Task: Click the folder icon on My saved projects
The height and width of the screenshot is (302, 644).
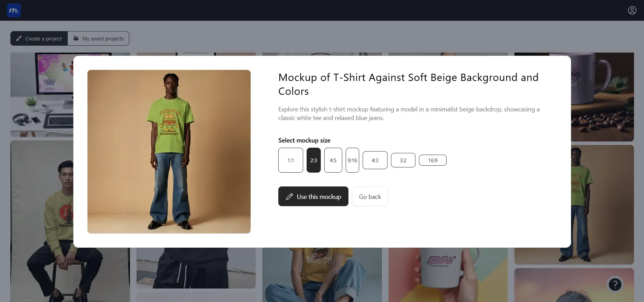Action: click(x=76, y=38)
